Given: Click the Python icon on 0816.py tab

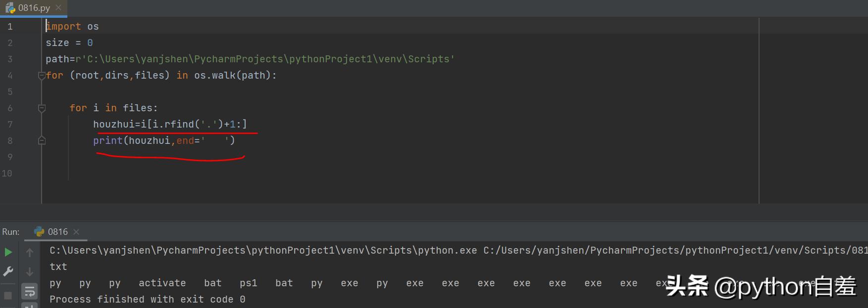Looking at the screenshot, I should pos(10,8).
